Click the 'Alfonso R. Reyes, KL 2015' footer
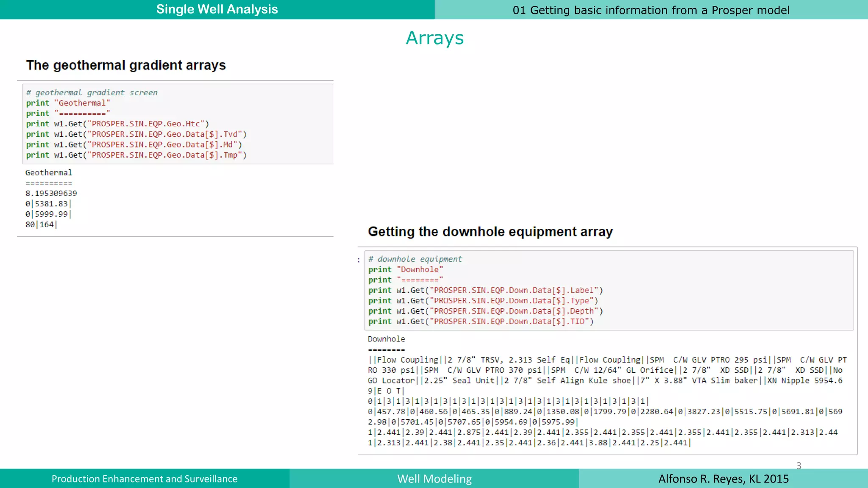 pyautogui.click(x=723, y=479)
